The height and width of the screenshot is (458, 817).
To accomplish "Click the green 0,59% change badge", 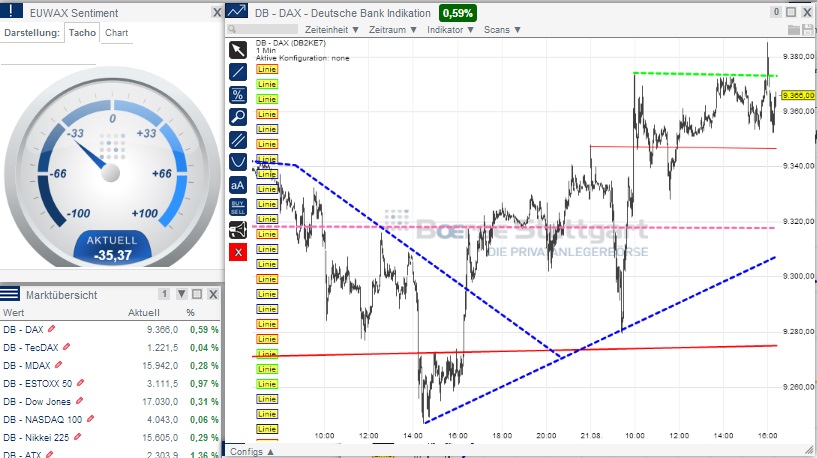I will point(458,13).
